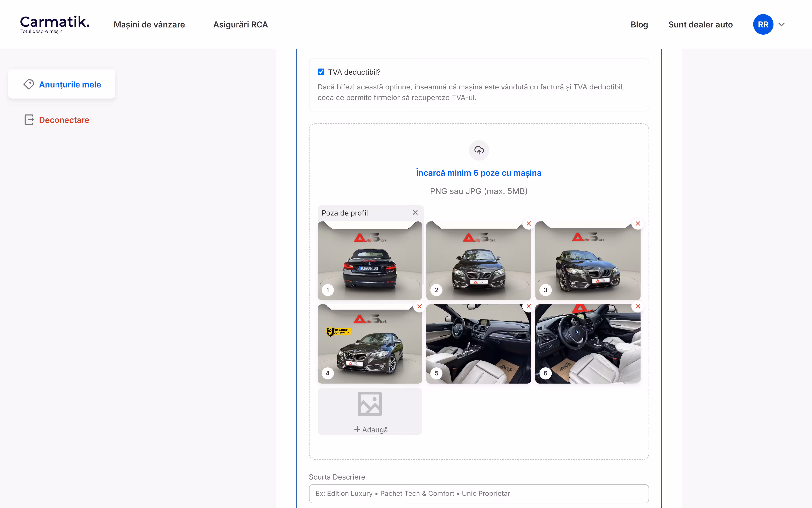Open Mașini de vânzare menu
Viewport: 812px width, 508px height.
tap(149, 25)
